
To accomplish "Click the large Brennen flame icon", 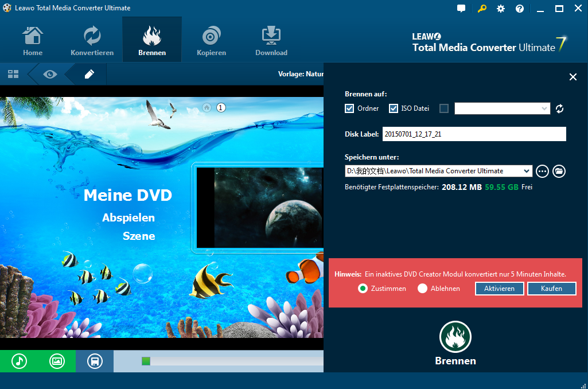I will (x=455, y=337).
